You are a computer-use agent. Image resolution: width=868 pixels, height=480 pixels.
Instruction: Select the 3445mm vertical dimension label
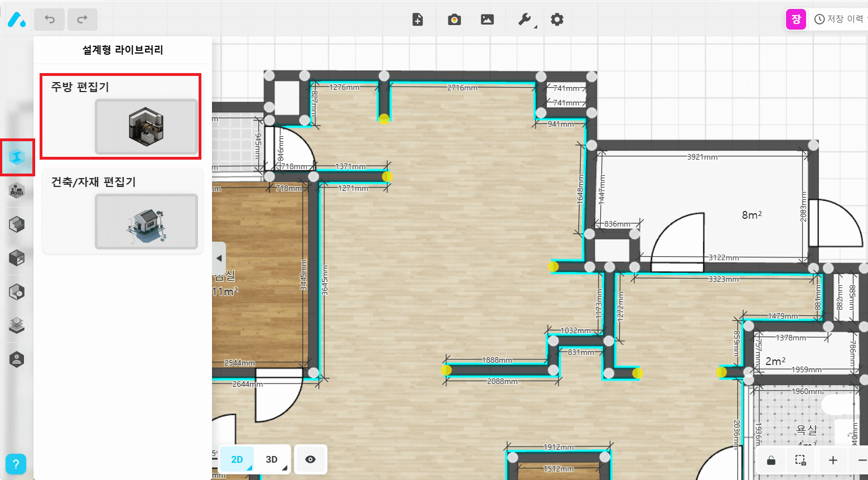303,274
